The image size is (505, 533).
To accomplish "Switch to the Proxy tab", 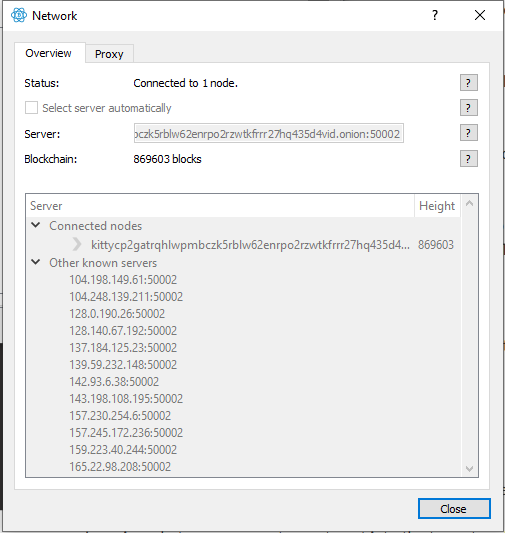I will (x=109, y=54).
